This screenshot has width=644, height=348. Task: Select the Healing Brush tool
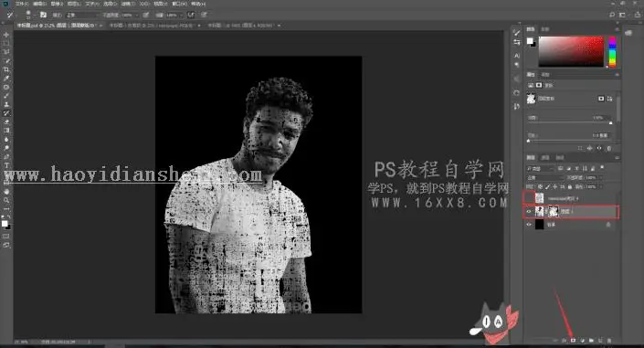pos(6,87)
